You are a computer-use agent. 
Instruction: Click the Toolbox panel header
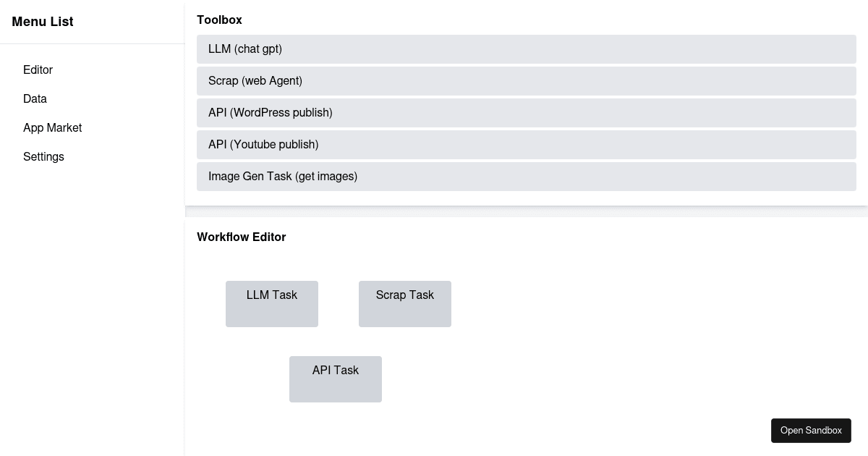[x=219, y=20]
